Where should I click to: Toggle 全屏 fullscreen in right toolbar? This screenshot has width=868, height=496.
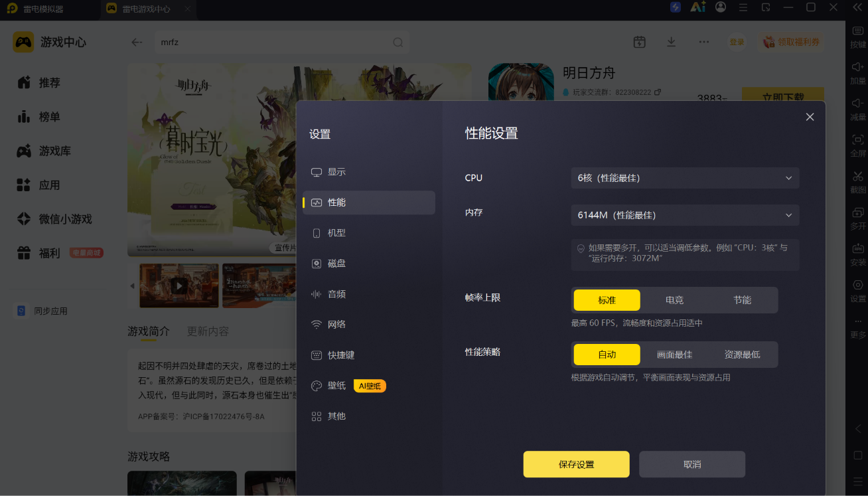point(858,146)
